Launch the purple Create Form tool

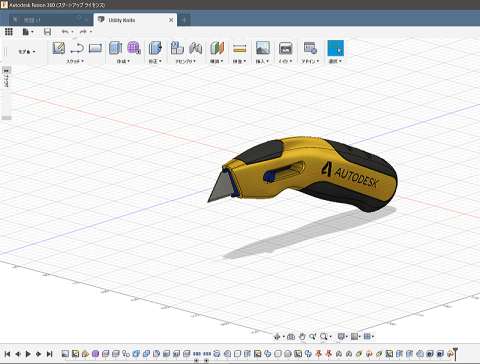tap(134, 48)
